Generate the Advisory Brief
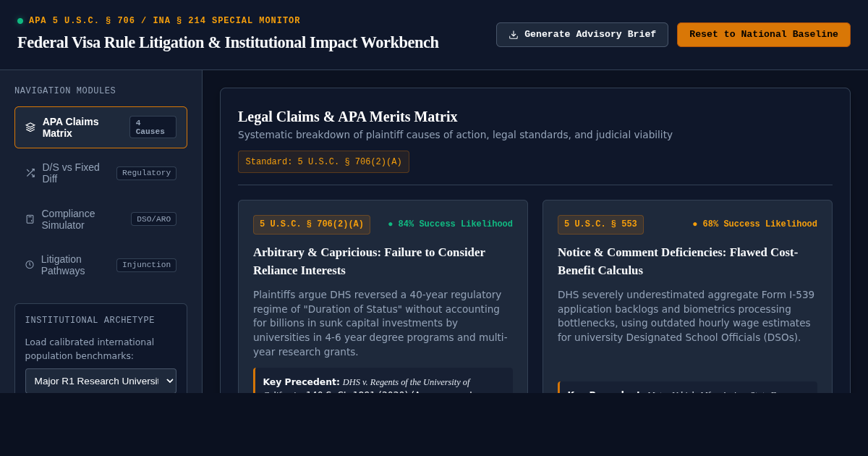 coord(582,35)
